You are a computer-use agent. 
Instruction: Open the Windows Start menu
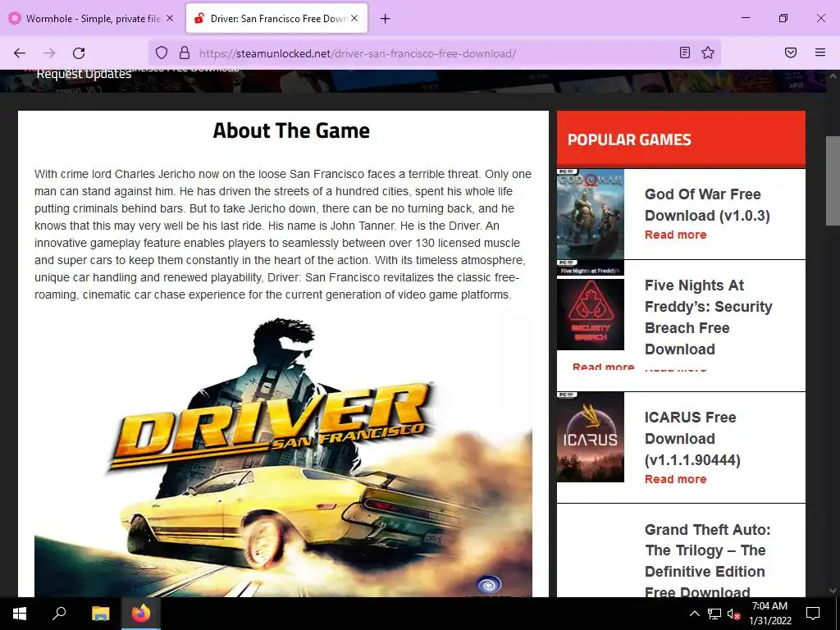point(20,614)
